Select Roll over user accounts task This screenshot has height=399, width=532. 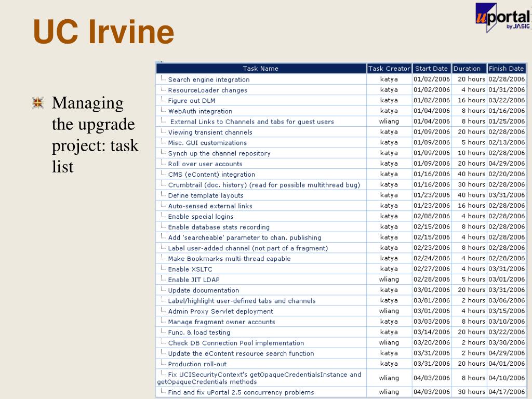coord(205,164)
